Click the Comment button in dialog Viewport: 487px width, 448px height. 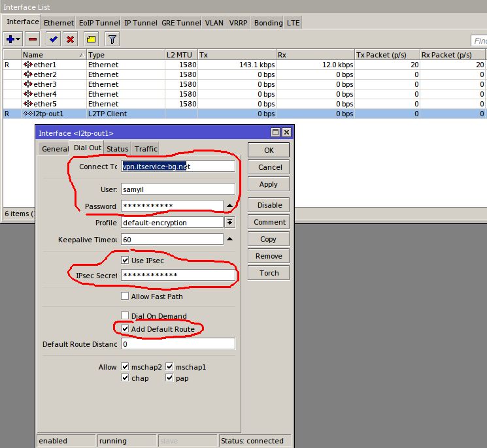pos(269,222)
